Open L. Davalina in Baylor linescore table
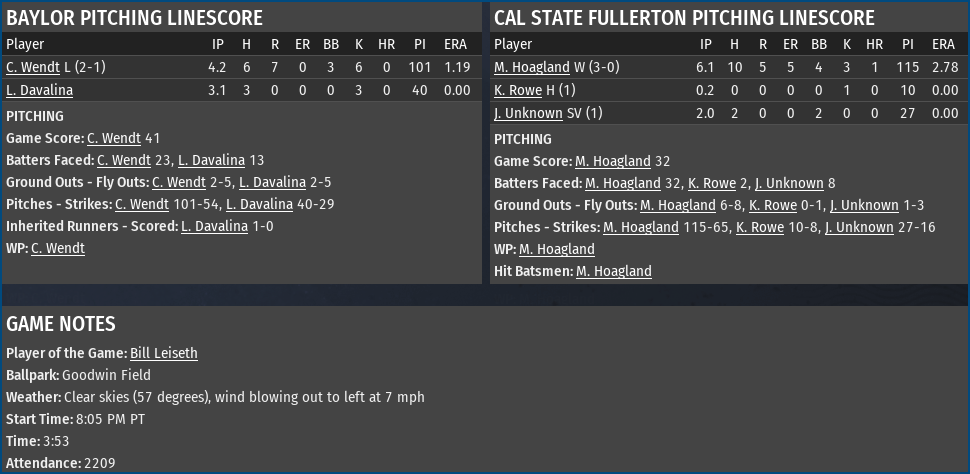 coord(40,90)
